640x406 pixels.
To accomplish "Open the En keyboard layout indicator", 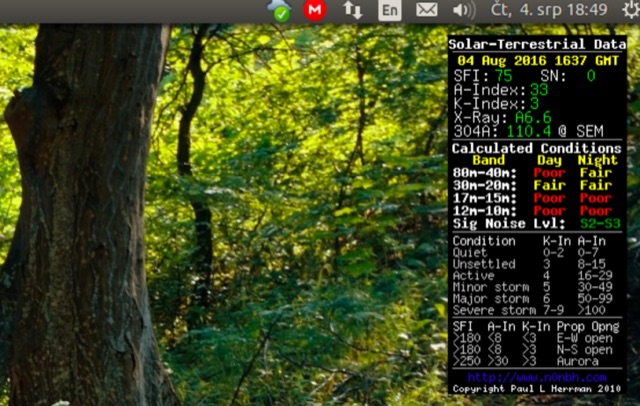I will click(x=390, y=10).
